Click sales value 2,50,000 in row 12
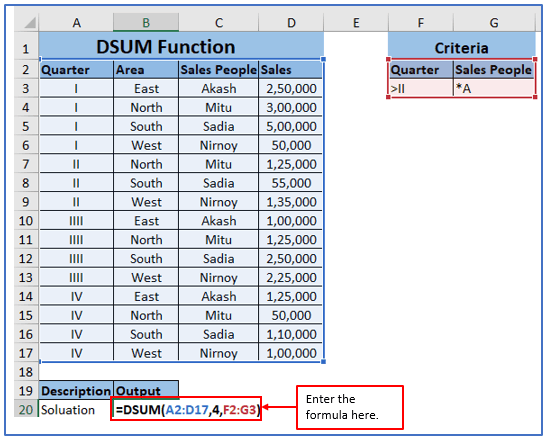The width and height of the screenshot is (548, 440). [x=291, y=258]
